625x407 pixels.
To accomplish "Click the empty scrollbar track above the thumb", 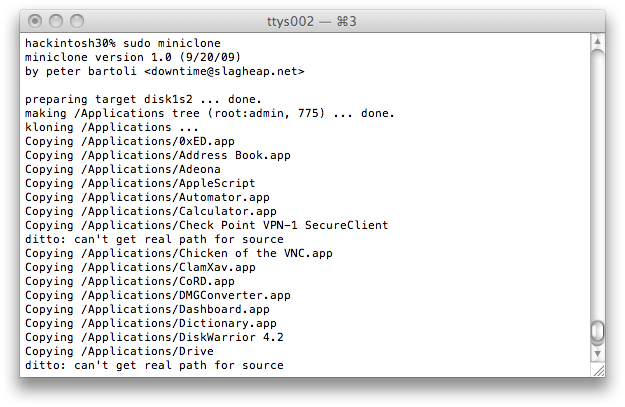I will (597, 180).
